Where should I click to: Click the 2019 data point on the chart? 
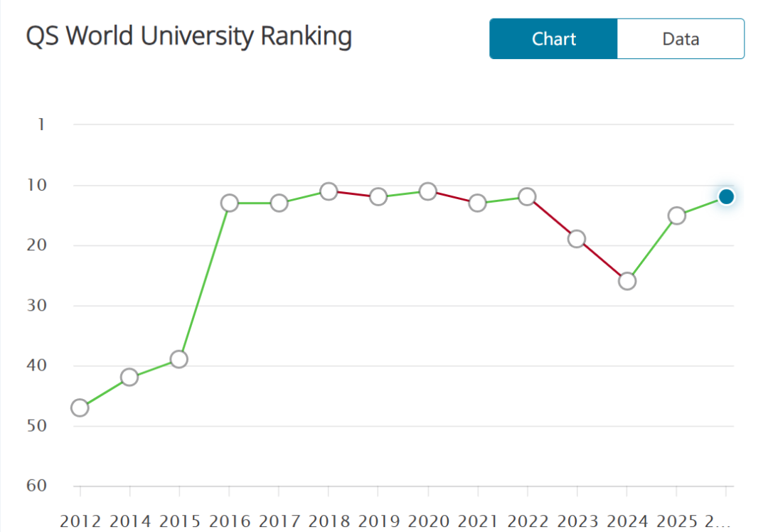[378, 196]
